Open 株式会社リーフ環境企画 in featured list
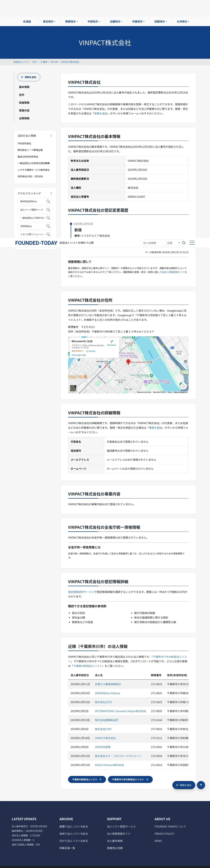The image size is (210, 868). point(30,150)
